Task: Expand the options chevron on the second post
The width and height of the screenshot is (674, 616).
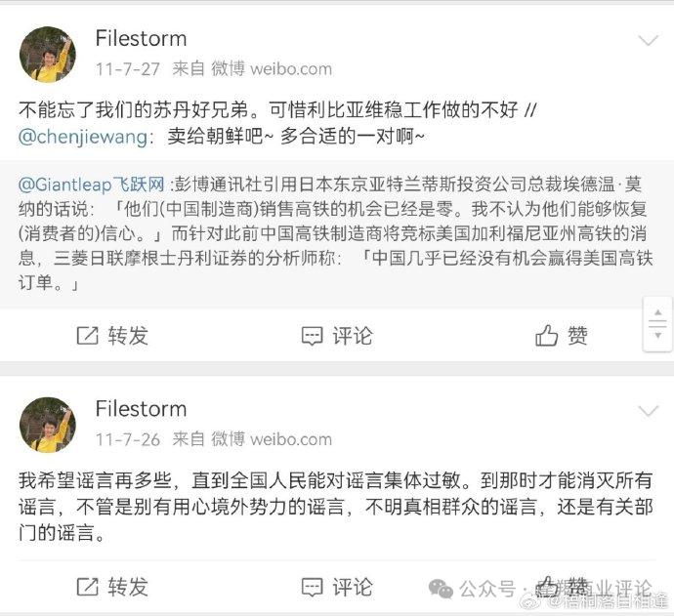Action: [x=649, y=411]
